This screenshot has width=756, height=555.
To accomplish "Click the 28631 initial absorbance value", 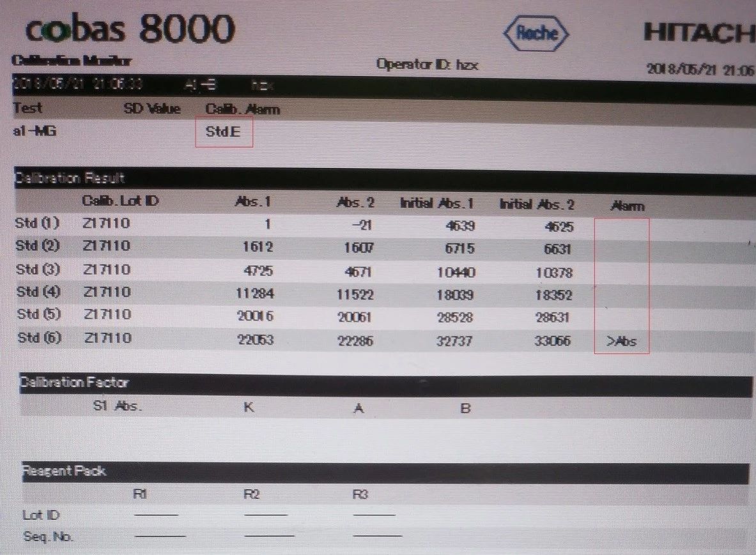I will [552, 317].
